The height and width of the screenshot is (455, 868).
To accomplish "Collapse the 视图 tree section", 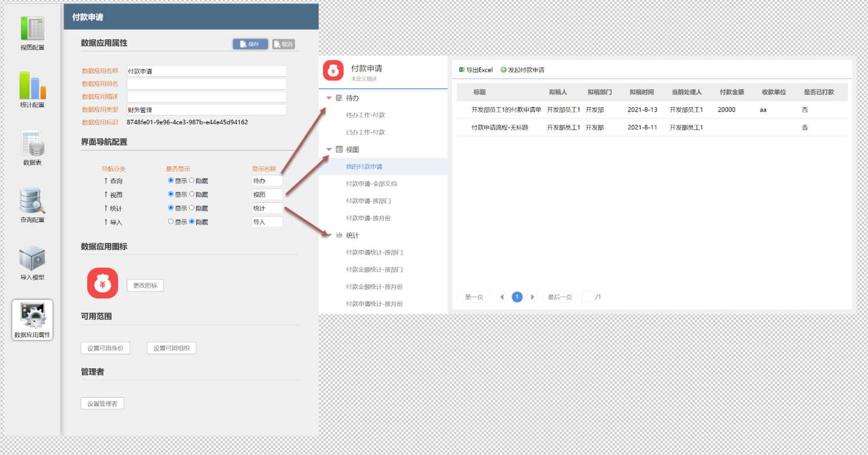I will tap(329, 149).
